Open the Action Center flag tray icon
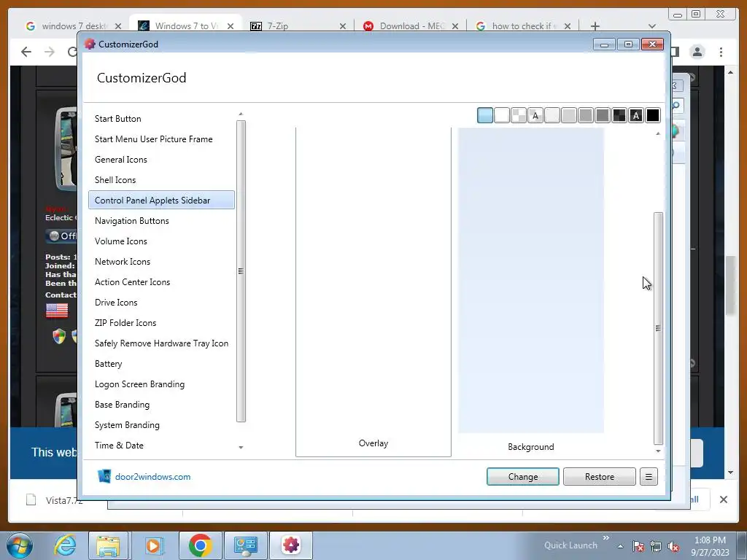The width and height of the screenshot is (747, 560). coord(638,546)
